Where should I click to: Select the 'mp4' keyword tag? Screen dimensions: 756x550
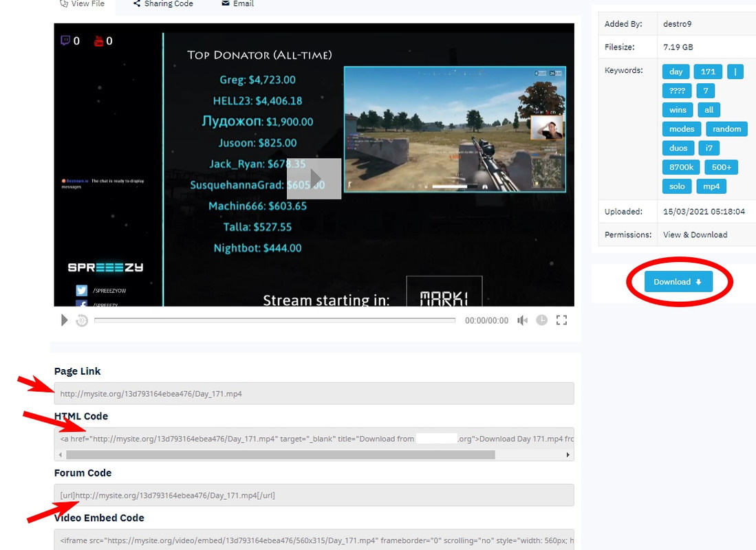pos(711,186)
